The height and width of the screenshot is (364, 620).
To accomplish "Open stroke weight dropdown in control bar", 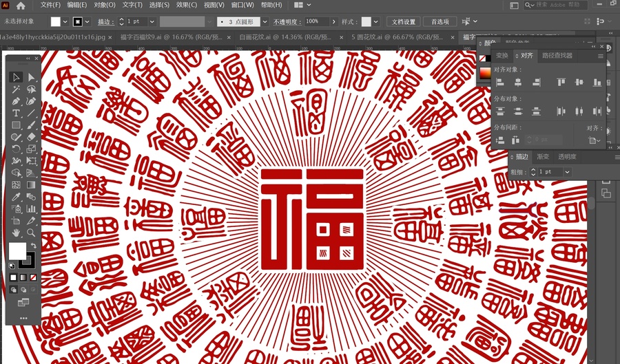I will tap(152, 22).
